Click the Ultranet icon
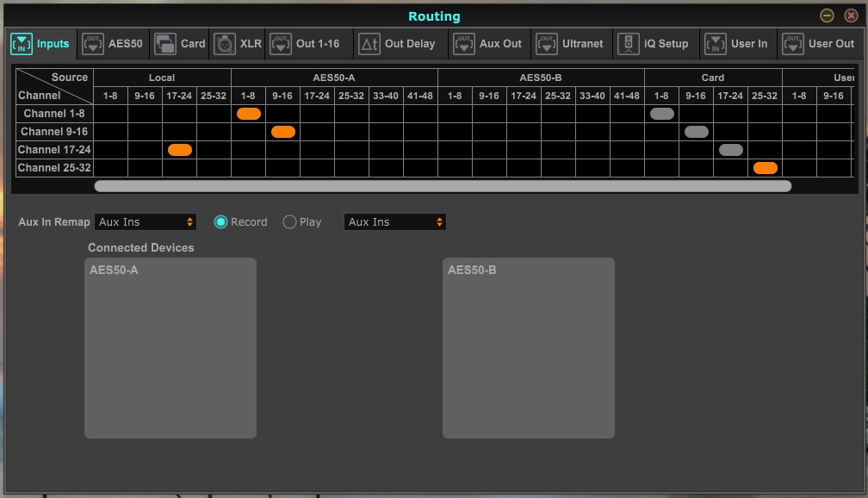Viewport: 868px width, 498px height. (547, 44)
